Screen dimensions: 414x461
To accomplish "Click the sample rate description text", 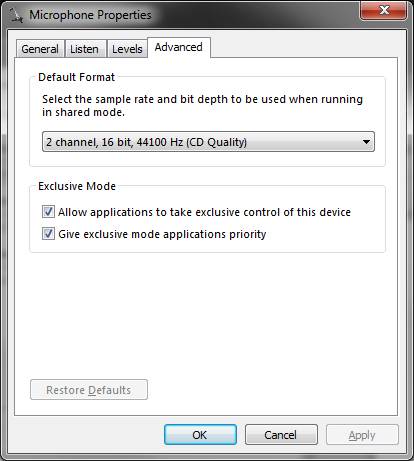I will click(x=202, y=106).
